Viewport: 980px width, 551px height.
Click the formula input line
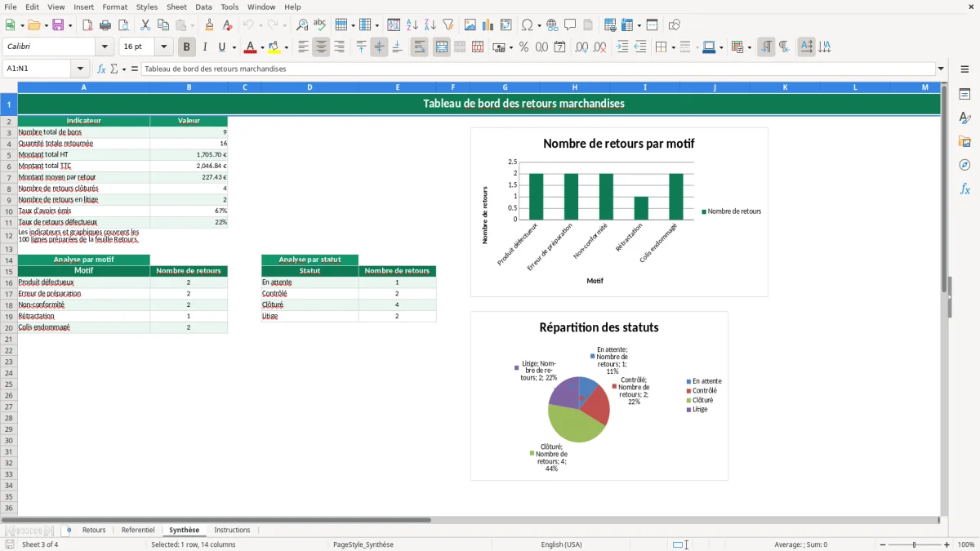tap(538, 69)
